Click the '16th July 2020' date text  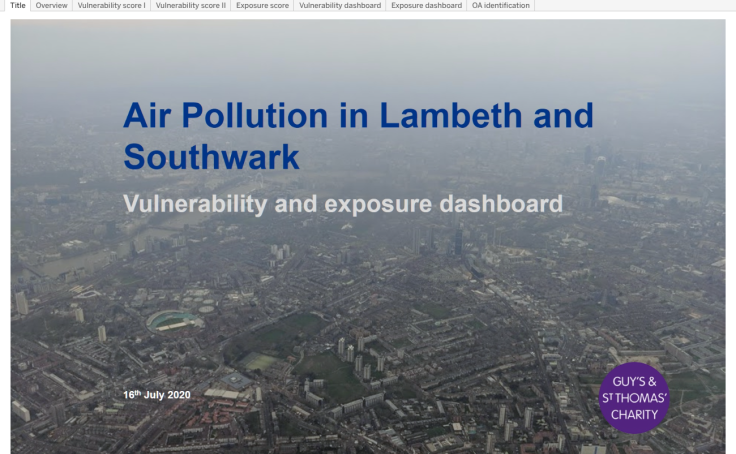click(x=157, y=395)
